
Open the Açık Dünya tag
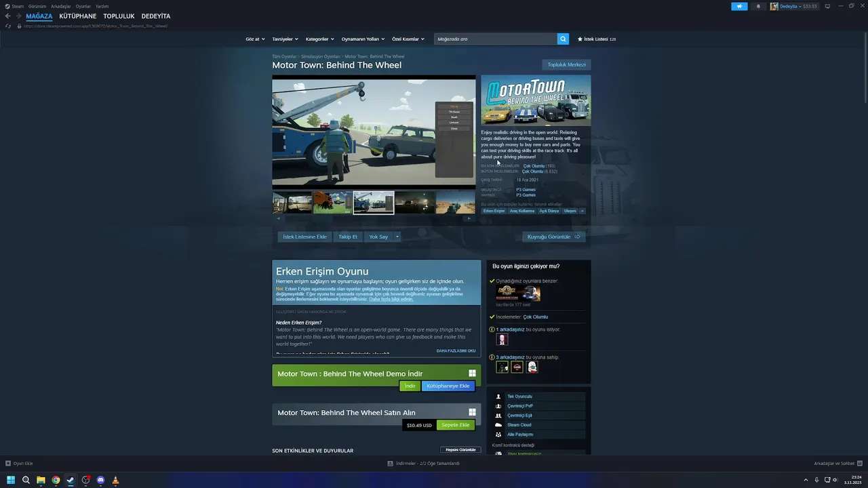coord(549,211)
